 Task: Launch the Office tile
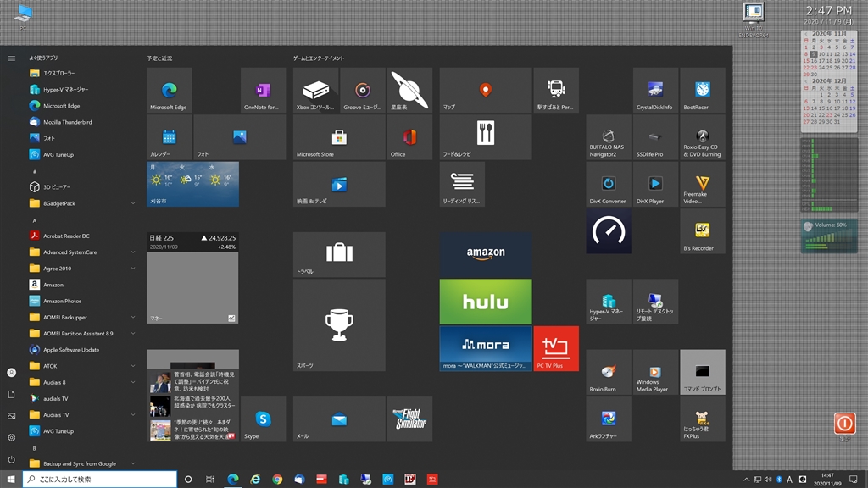pyautogui.click(x=409, y=137)
